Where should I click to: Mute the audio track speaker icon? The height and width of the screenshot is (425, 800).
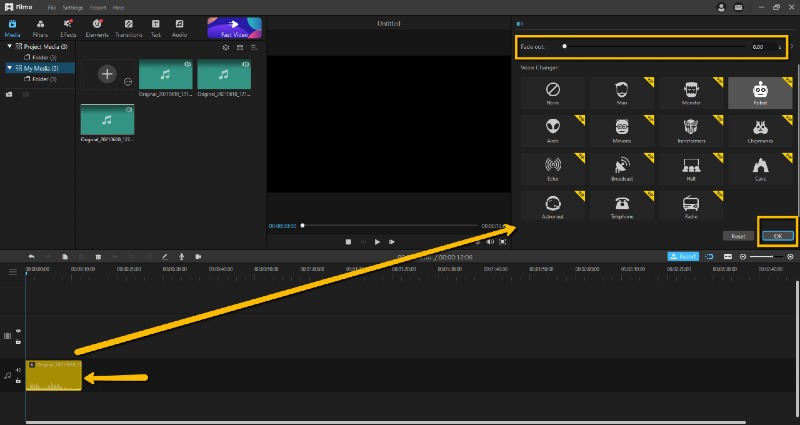pos(18,370)
